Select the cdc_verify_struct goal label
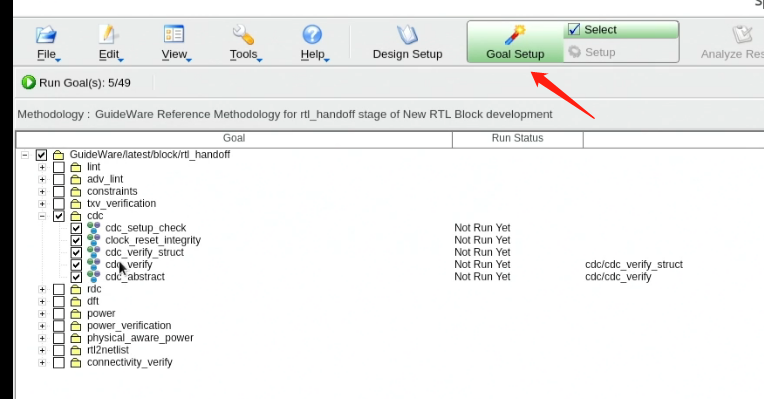The image size is (764, 399). pyautogui.click(x=144, y=252)
